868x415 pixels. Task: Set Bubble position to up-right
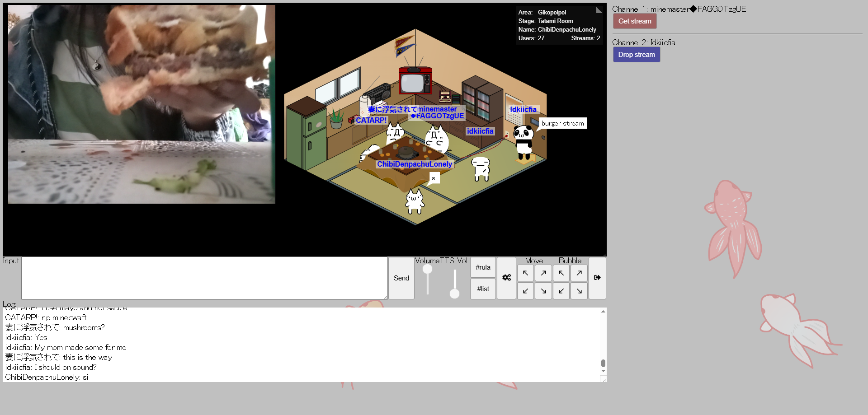[x=579, y=273]
